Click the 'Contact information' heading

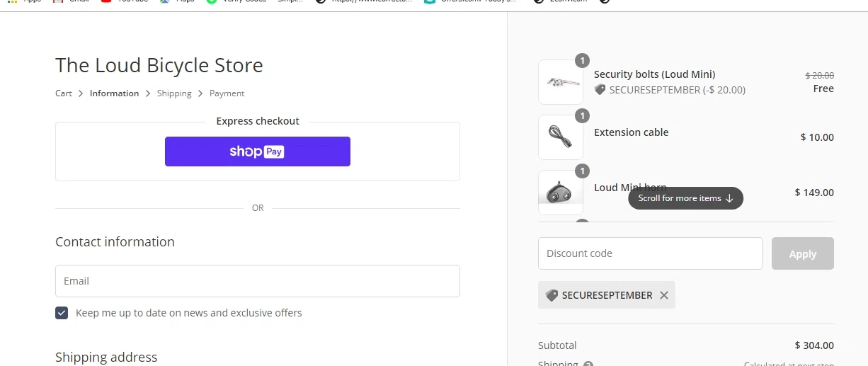click(x=115, y=242)
